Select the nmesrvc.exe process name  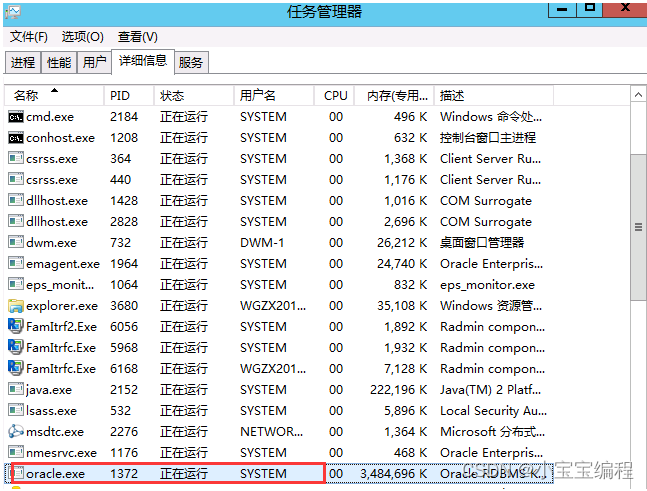pyautogui.click(x=61, y=453)
